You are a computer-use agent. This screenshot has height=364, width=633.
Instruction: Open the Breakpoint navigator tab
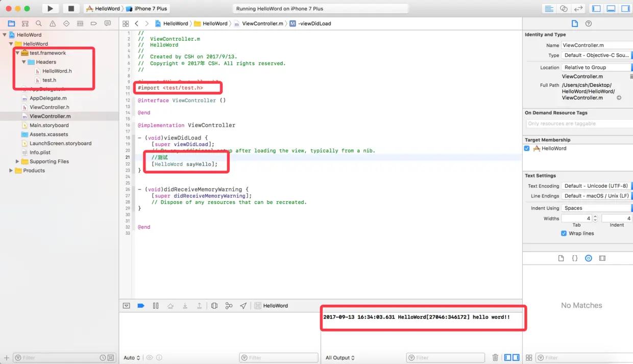(x=93, y=23)
